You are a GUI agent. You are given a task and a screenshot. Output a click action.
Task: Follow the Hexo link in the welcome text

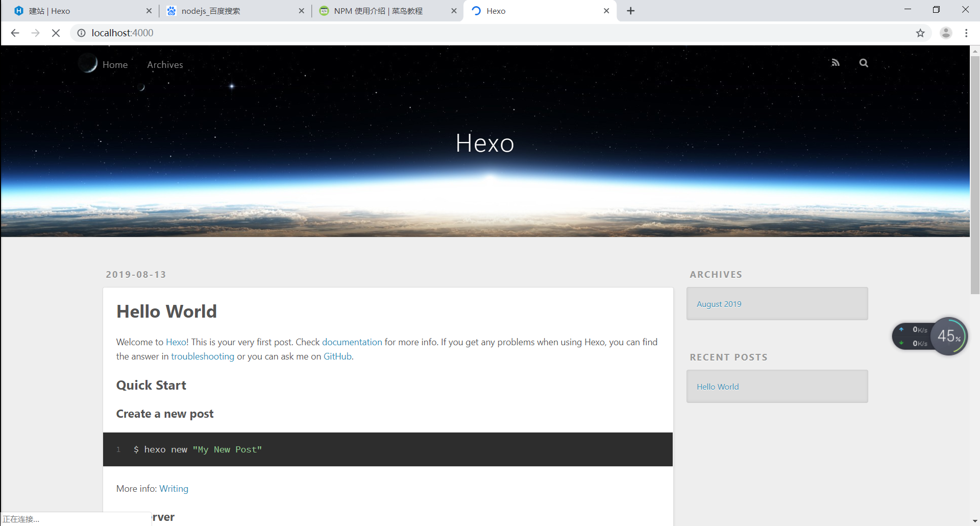point(176,342)
